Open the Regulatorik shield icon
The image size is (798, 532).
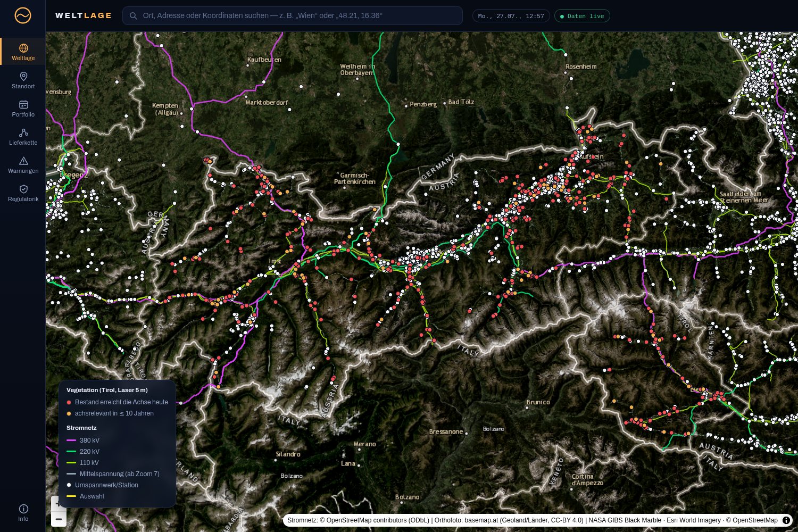point(23,189)
